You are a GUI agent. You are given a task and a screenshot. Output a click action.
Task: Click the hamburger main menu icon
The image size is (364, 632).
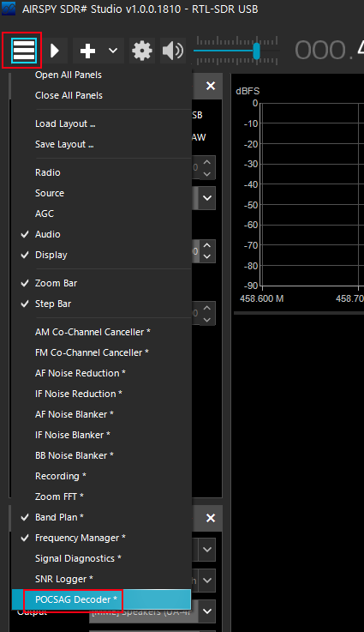click(x=24, y=51)
